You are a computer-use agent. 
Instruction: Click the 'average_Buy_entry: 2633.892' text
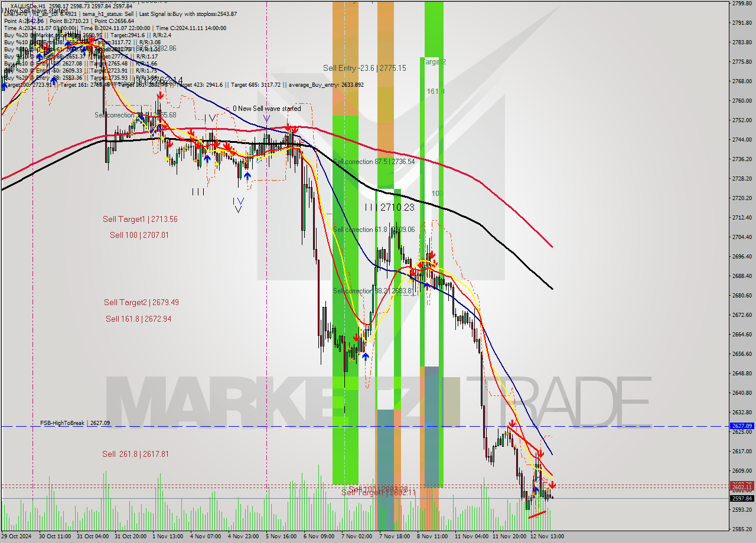pyautogui.click(x=325, y=84)
